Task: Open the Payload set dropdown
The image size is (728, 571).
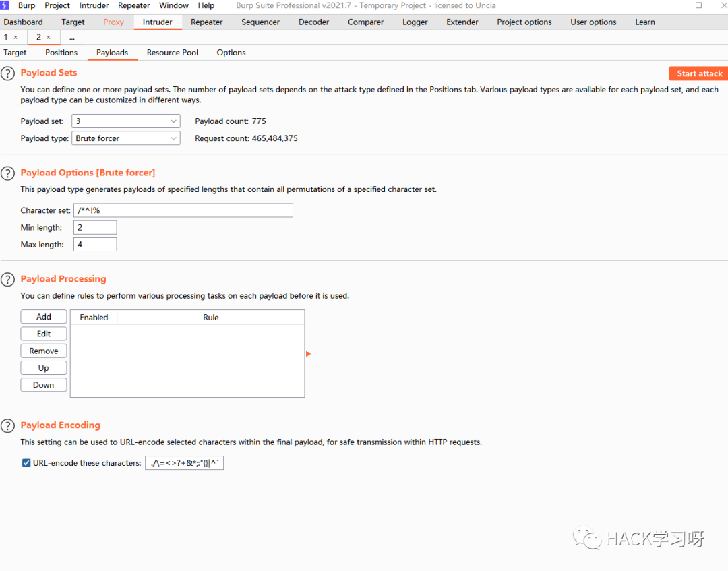Action: click(x=126, y=121)
